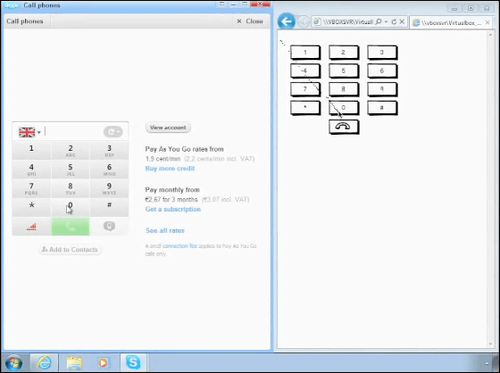Close the Call phones panel

pos(250,21)
